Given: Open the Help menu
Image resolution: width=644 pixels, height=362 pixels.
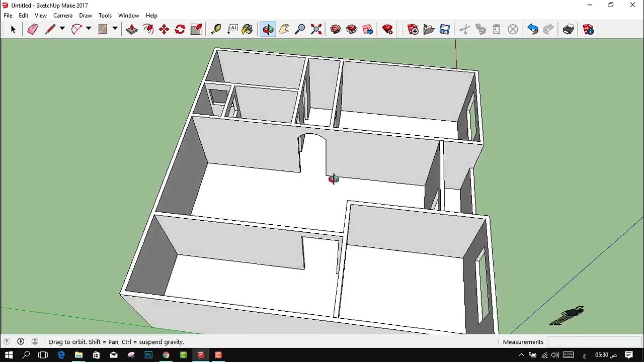Looking at the screenshot, I should point(151,16).
